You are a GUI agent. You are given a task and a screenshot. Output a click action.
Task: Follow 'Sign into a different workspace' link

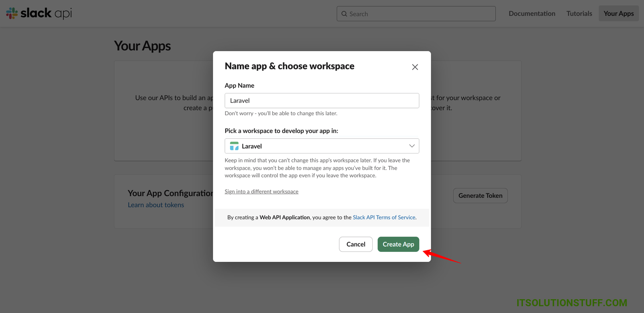262,192
